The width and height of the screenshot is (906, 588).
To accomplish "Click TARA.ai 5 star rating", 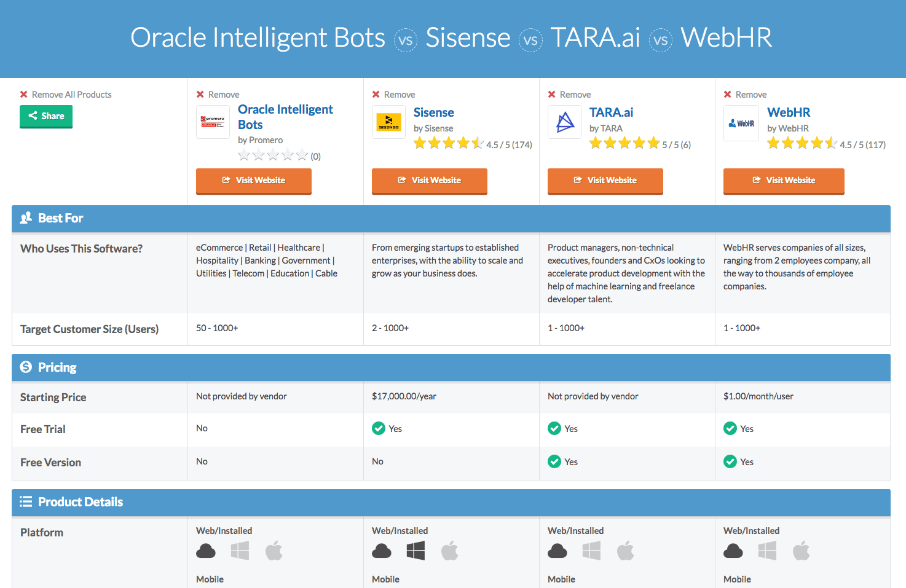I will point(624,144).
